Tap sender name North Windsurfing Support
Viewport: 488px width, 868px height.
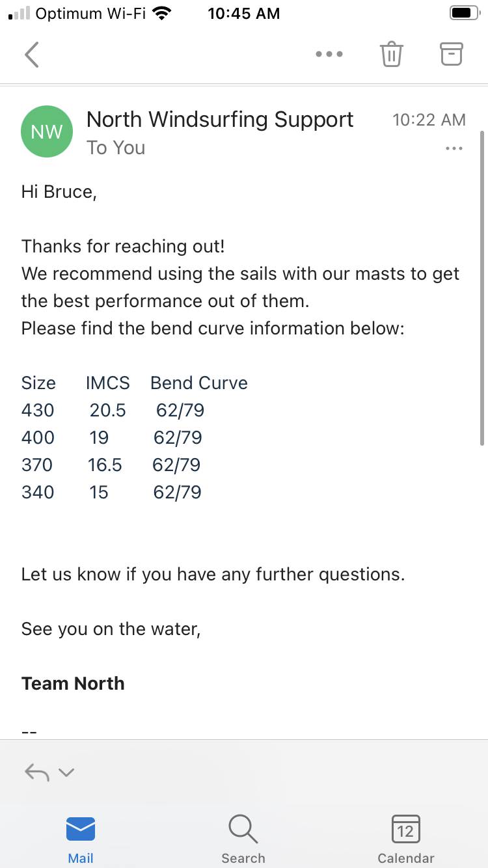[x=220, y=119]
